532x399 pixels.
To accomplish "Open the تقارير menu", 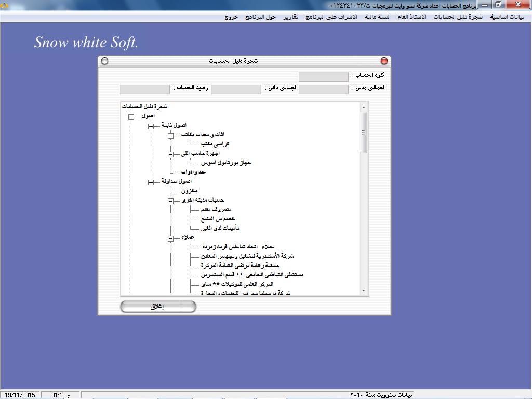I will tap(290, 17).
